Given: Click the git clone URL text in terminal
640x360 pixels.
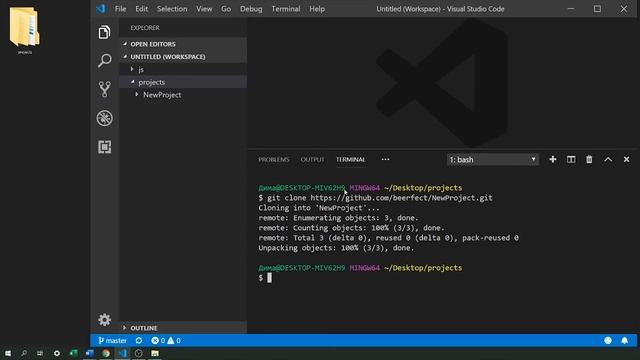Looking at the screenshot, I should point(401,198).
